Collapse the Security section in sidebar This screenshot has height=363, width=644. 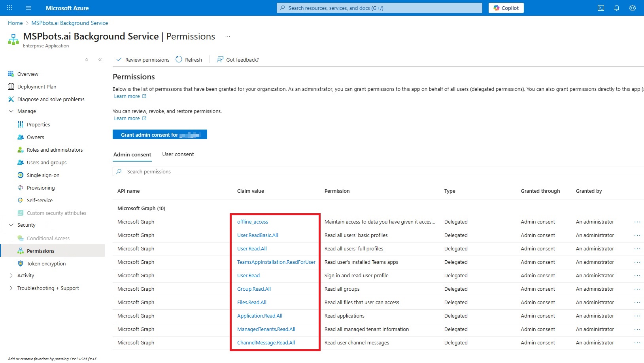(x=11, y=225)
